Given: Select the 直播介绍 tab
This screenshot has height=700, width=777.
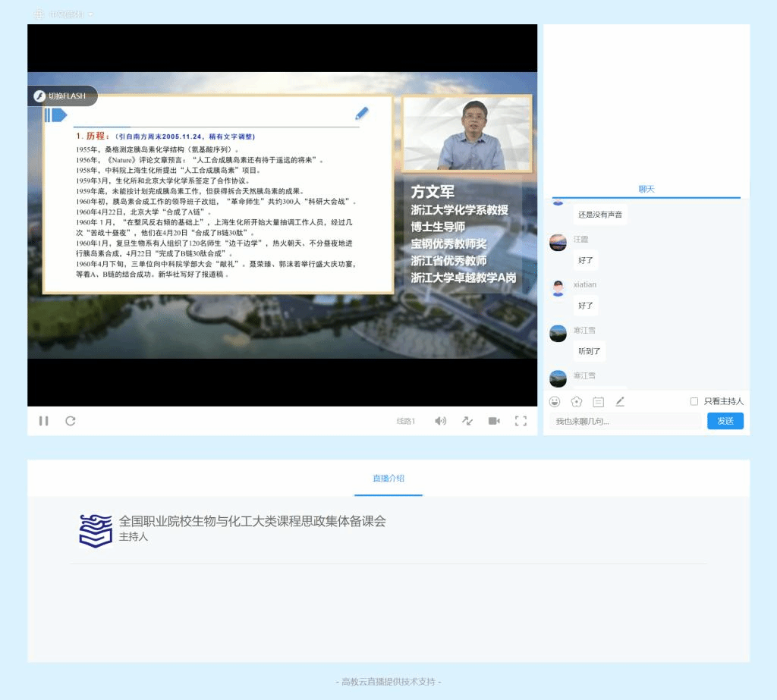Looking at the screenshot, I should (x=388, y=478).
